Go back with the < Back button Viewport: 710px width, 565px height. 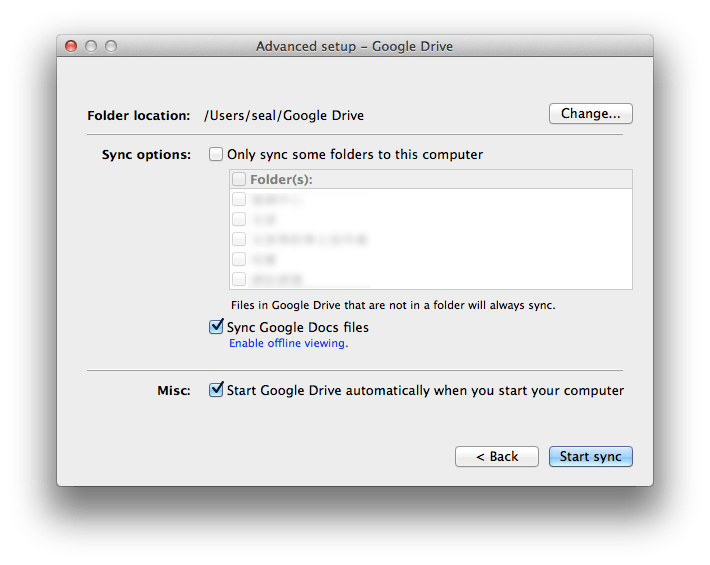496,457
